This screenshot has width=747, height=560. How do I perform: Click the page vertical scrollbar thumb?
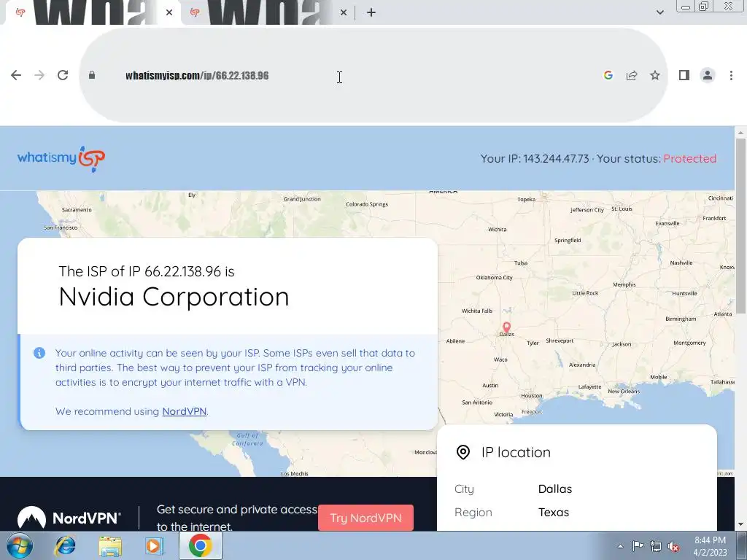click(740, 226)
